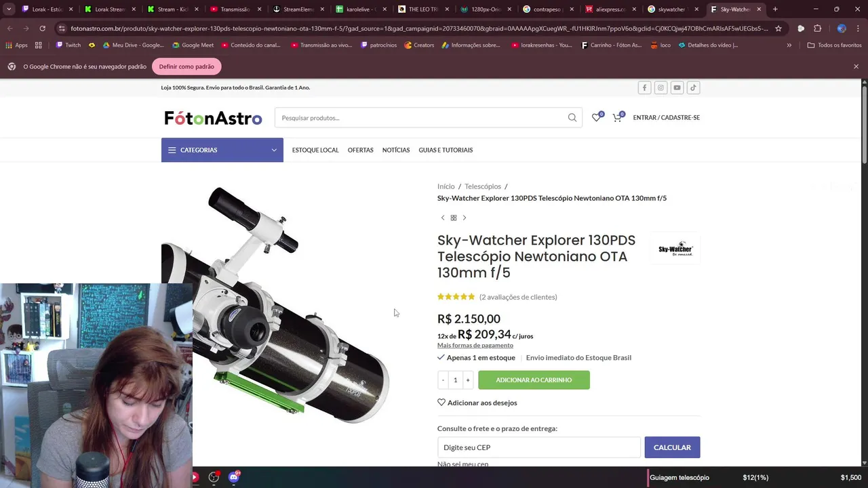Click the Sky-Watcher brand logo
Viewport: 868px width, 488px height.
pyautogui.click(x=675, y=248)
